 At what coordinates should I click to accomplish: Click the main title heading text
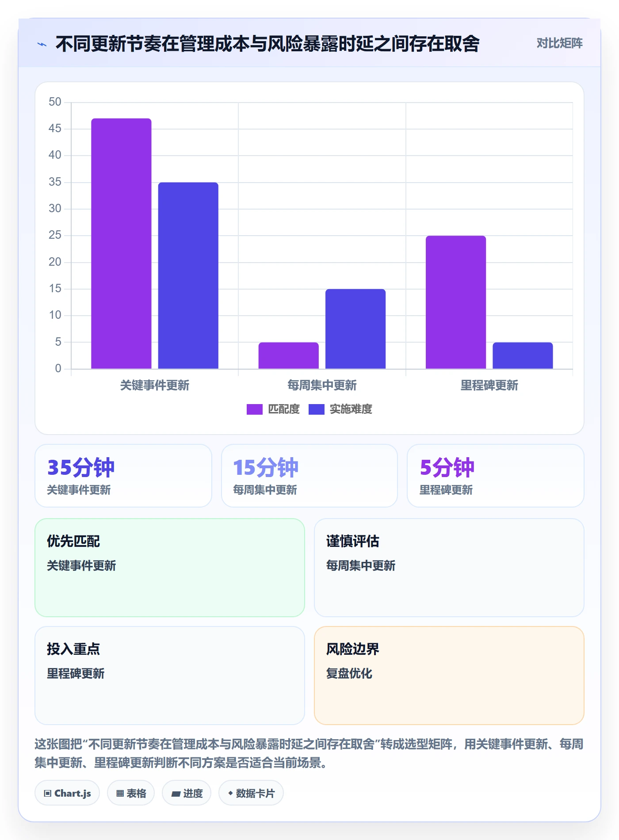[x=267, y=44]
